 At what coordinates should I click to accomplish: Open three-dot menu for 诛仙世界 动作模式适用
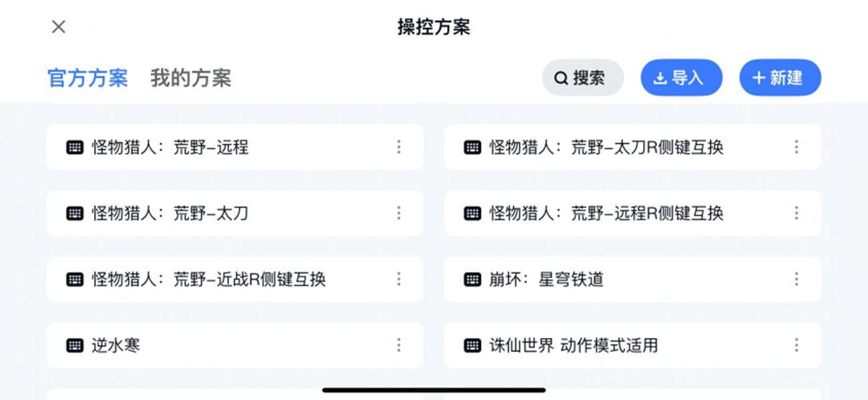coord(797,345)
